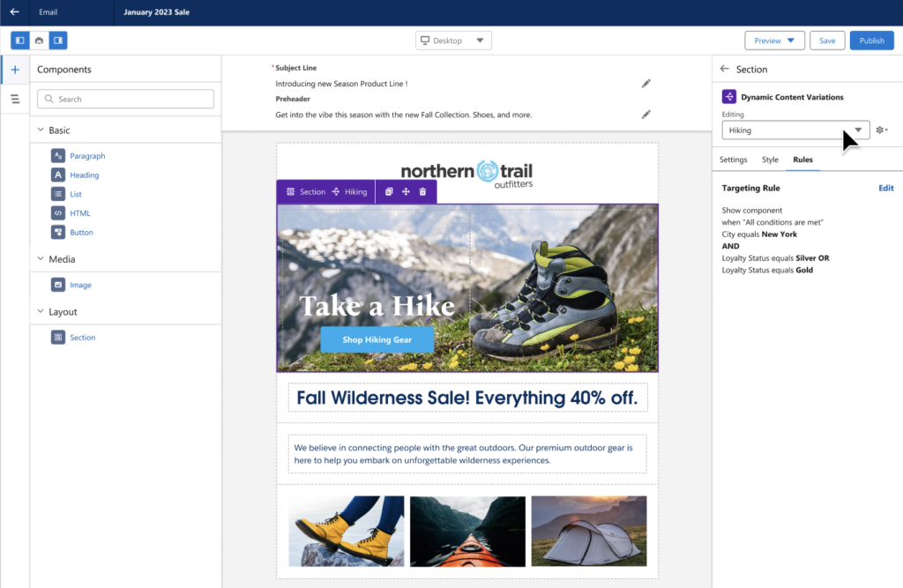Click the component Search field
This screenshot has width=903, height=588.
125,99
